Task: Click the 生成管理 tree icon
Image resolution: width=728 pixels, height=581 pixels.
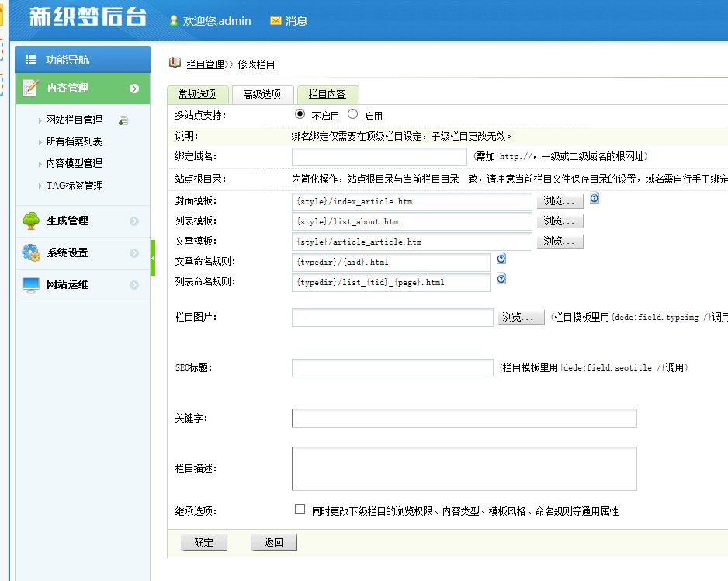Action: tap(31, 221)
